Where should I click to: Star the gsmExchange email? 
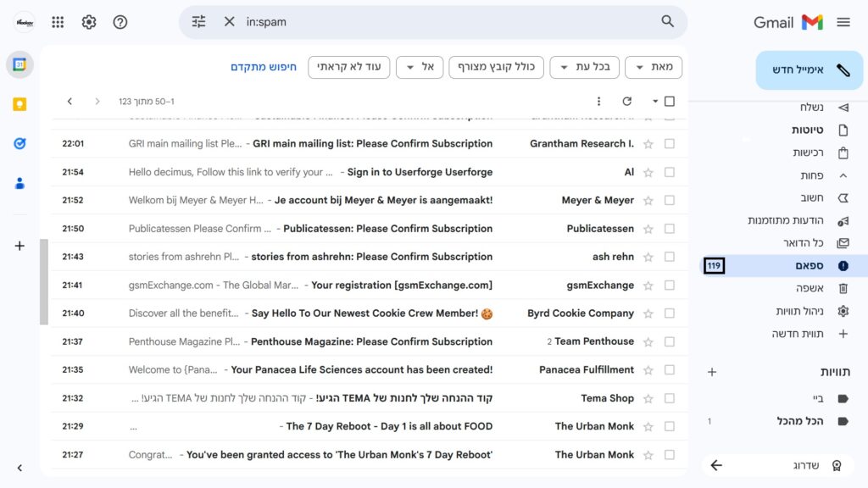pyautogui.click(x=648, y=286)
